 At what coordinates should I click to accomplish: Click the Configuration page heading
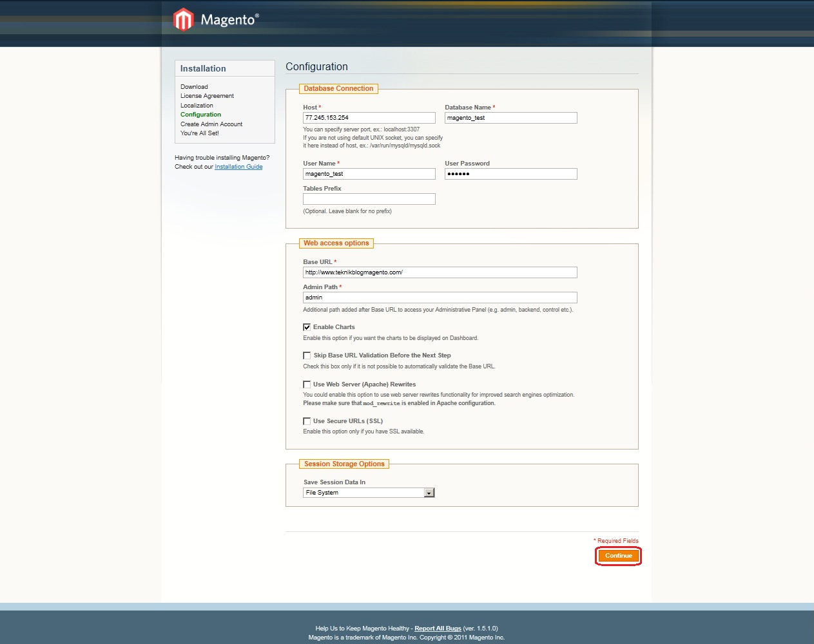pos(316,66)
